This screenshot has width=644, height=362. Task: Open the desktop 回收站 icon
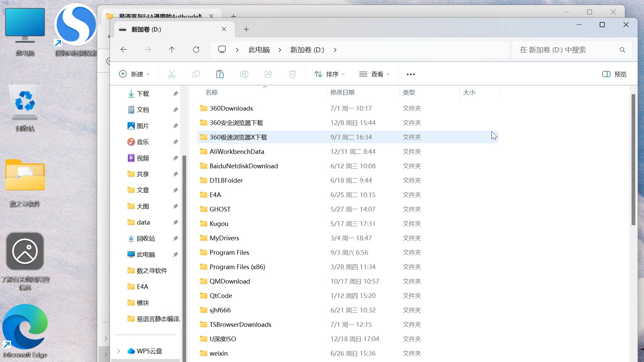(x=25, y=107)
